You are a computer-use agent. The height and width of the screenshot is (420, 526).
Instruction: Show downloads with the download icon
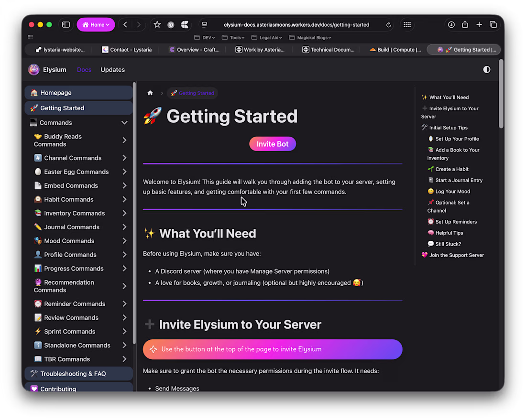coord(451,24)
